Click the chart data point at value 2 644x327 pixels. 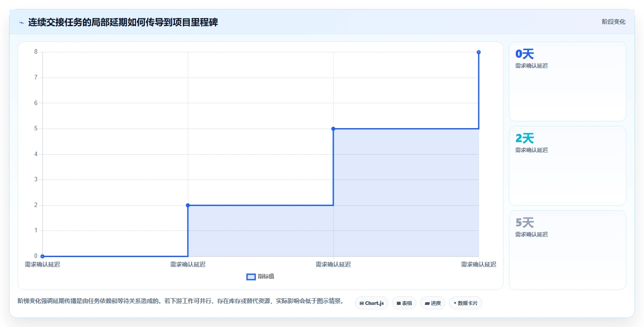pos(188,205)
